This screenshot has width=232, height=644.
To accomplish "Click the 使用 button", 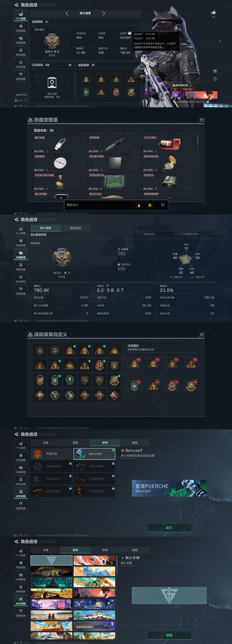I will tap(169, 635).
